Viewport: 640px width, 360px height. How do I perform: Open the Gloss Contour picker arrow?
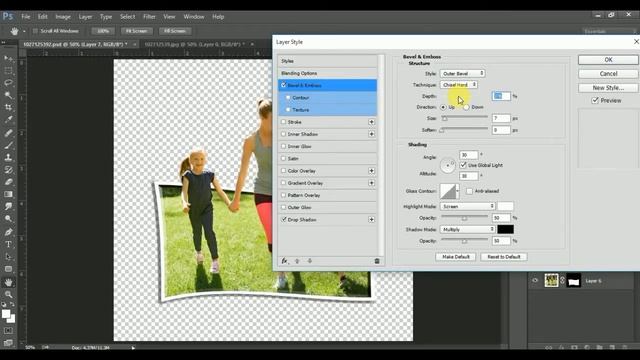point(458,191)
